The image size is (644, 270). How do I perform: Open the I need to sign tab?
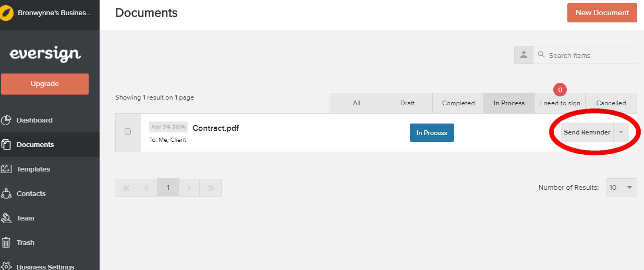click(560, 103)
